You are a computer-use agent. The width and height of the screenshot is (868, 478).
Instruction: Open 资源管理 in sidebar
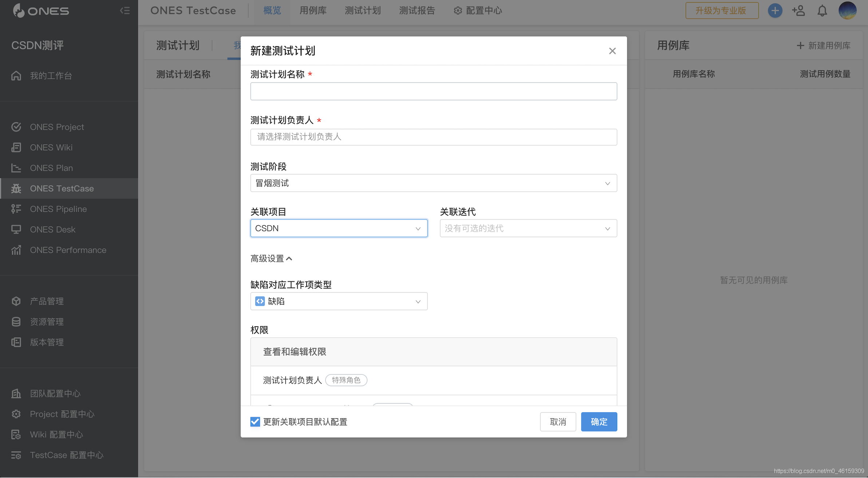pos(69,322)
